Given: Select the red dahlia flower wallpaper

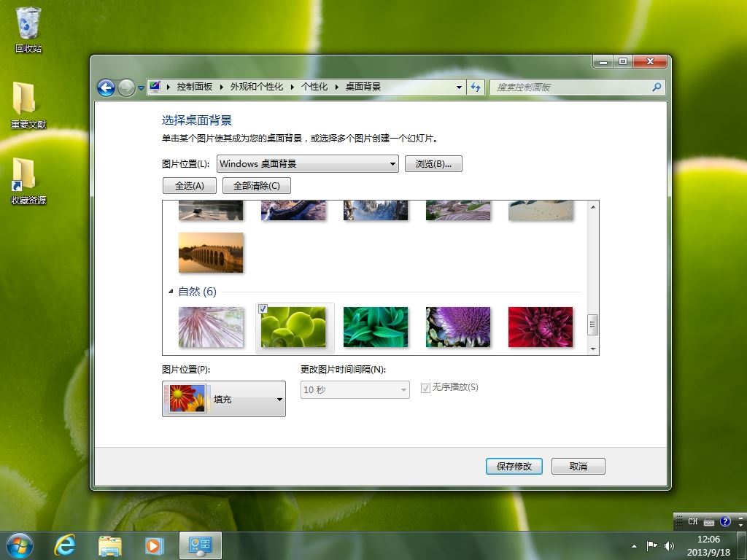Looking at the screenshot, I should [541, 327].
